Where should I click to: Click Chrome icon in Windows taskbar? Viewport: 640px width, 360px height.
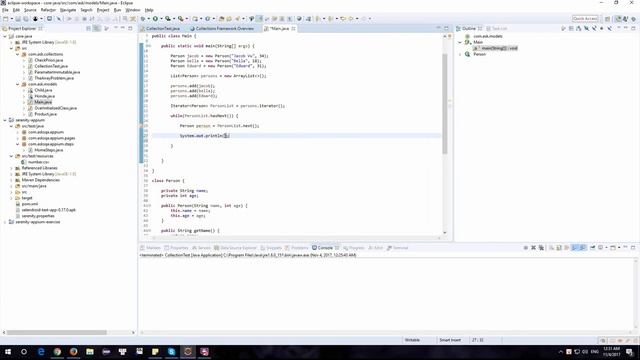[x=57, y=351]
